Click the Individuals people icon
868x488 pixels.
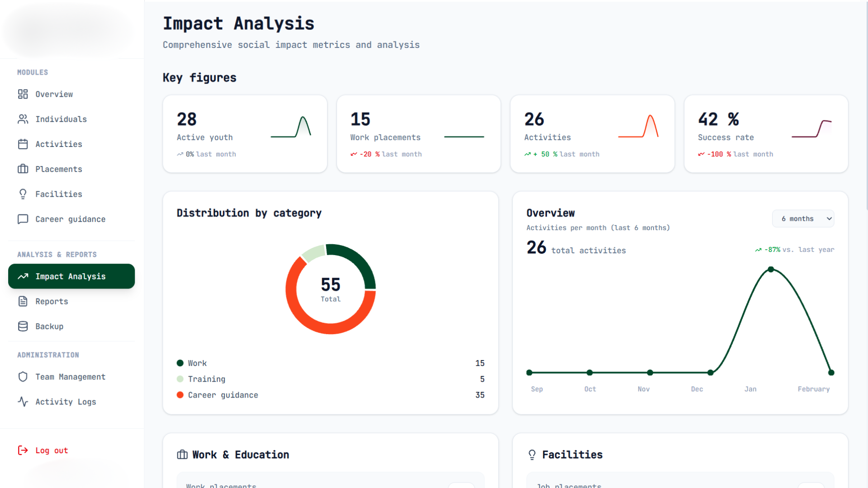pyautogui.click(x=23, y=119)
